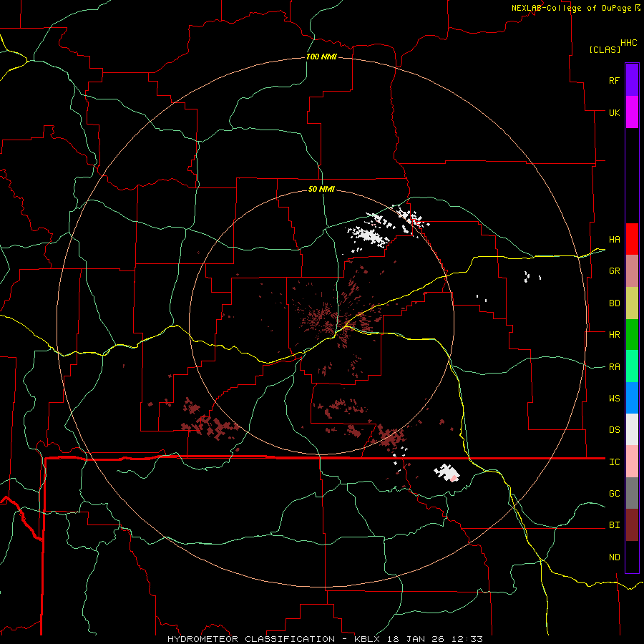644x644 pixels.
Task: Click the "HYDROMETEOR CLASSIFICATION" caption text
Action: 251,639
